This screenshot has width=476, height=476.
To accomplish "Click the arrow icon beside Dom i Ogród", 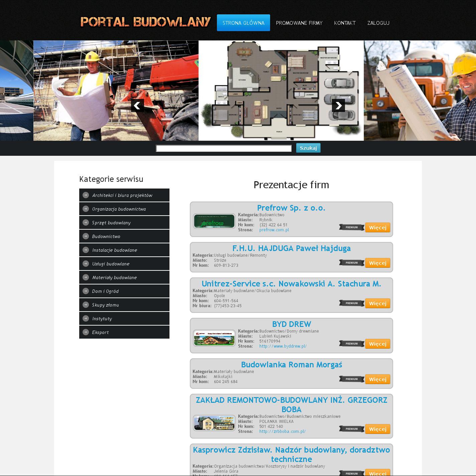I will (86, 291).
